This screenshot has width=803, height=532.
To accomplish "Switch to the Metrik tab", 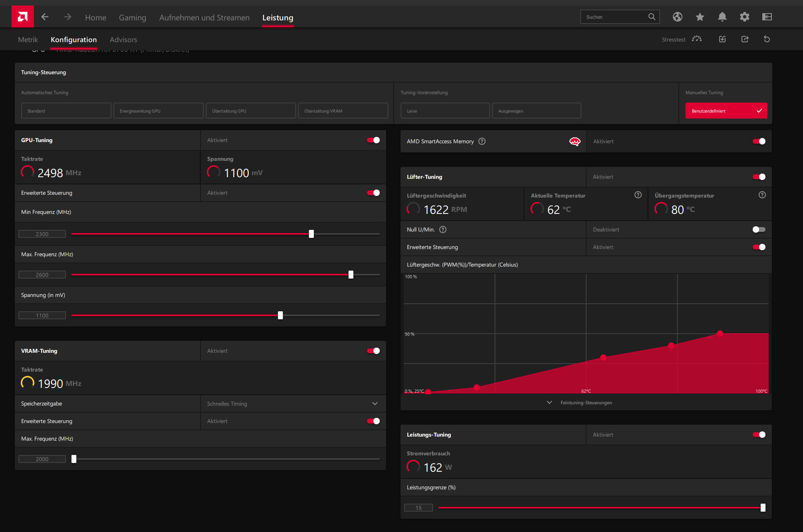I will [28, 40].
